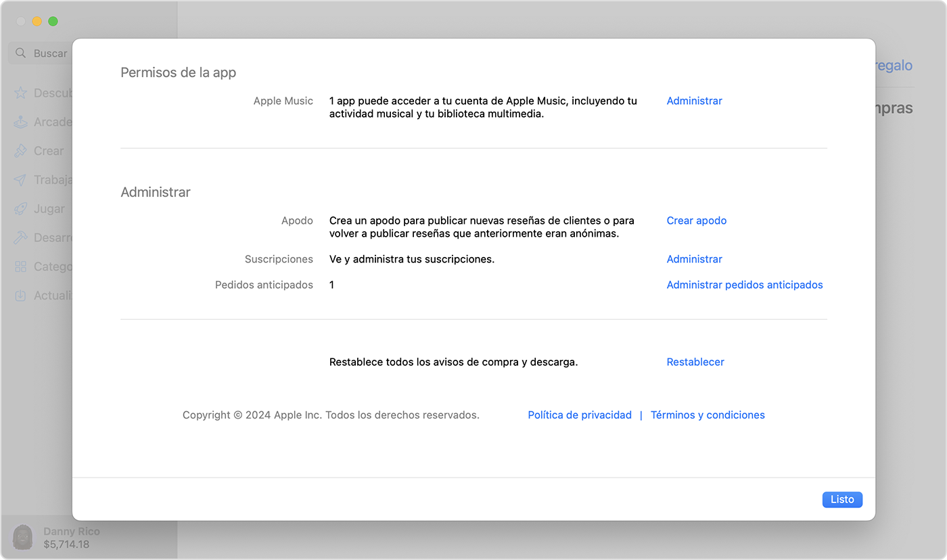
Task: Open Arcade using its joystick icon
Action: tap(21, 122)
